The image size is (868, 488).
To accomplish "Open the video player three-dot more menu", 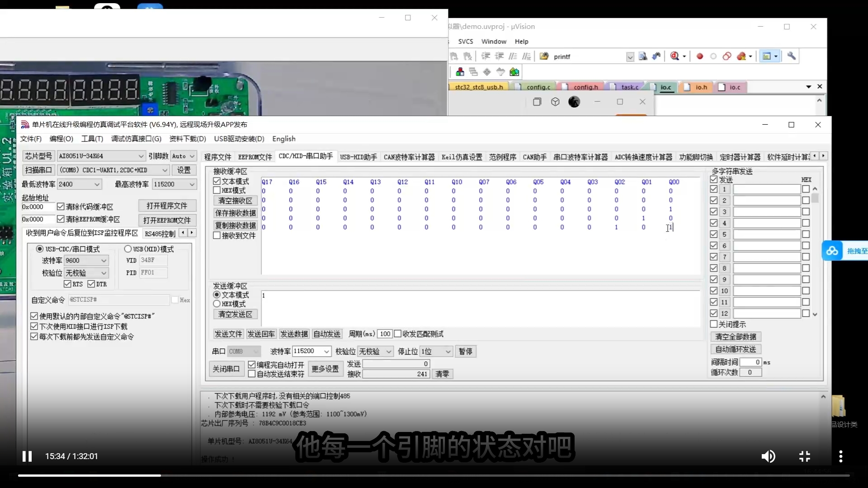I will [841, 456].
